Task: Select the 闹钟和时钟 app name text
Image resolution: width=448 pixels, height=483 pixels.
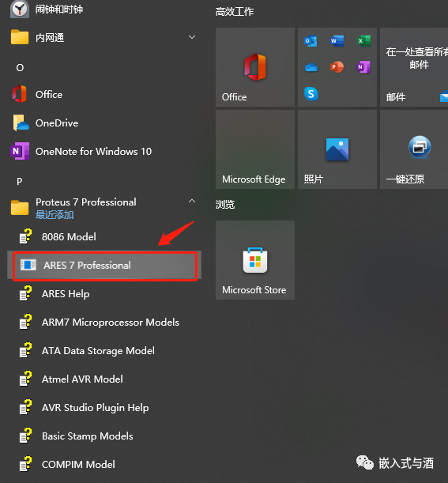Action: pyautogui.click(x=59, y=9)
